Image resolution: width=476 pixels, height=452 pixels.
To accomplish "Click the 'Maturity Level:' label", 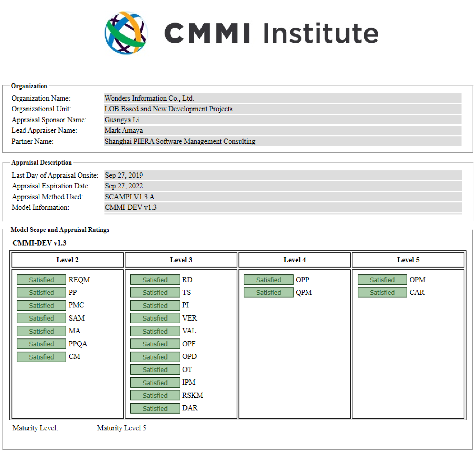I will pyautogui.click(x=35, y=428).
